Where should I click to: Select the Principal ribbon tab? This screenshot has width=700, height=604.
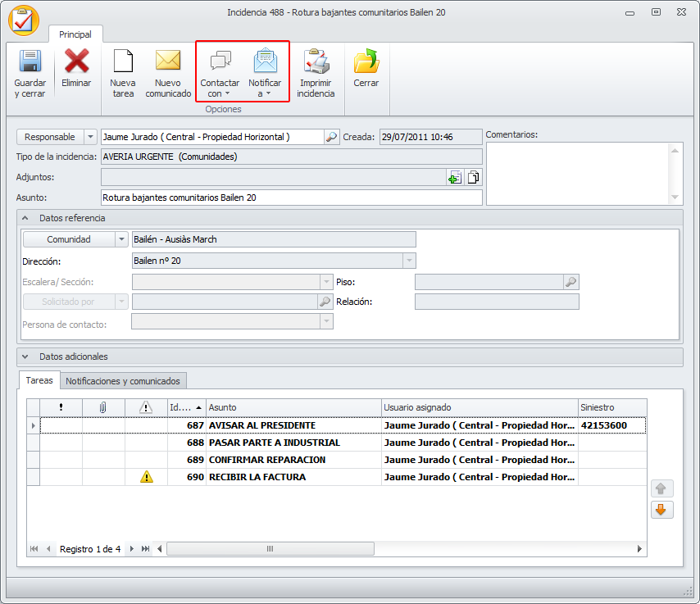(75, 34)
